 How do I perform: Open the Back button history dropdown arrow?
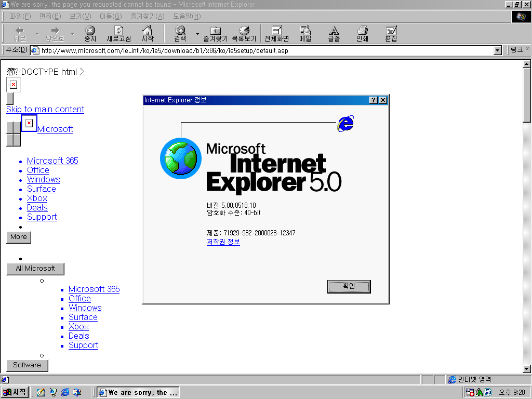point(37,34)
